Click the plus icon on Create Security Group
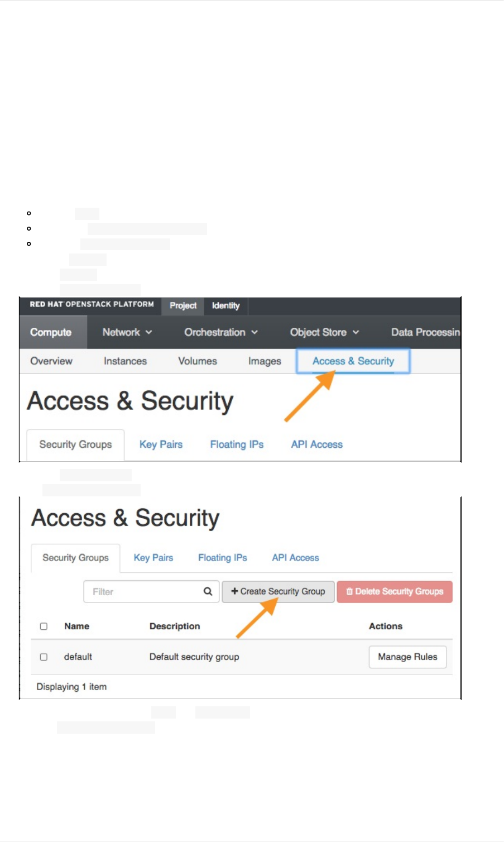Viewport: 504px width, 842px height. [x=234, y=591]
